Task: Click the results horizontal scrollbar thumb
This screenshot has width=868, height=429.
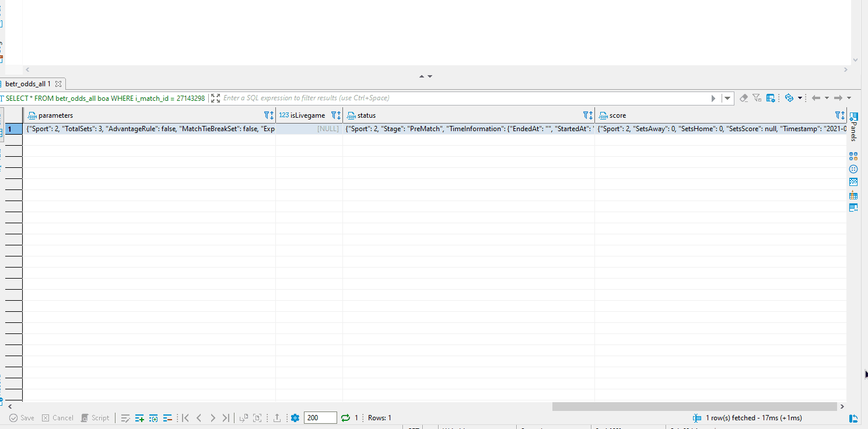Action: click(695, 406)
